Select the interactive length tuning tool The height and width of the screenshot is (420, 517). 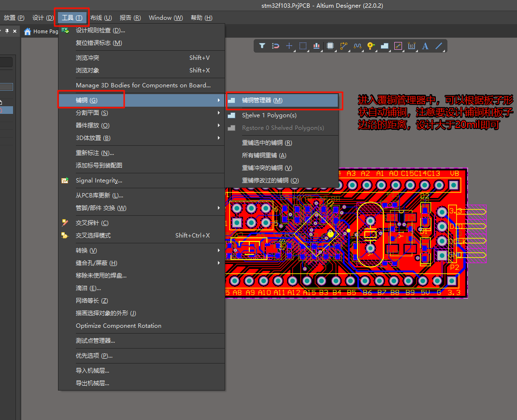click(x=358, y=46)
